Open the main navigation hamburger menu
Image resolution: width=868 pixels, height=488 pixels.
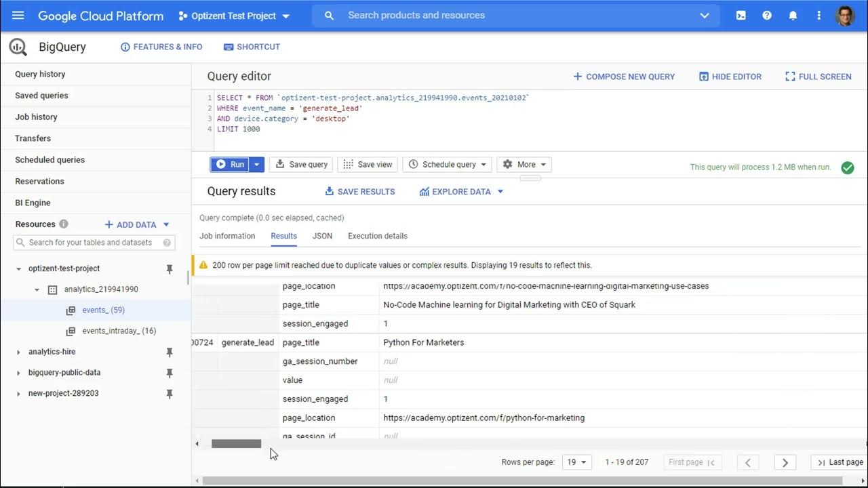pyautogui.click(x=18, y=15)
